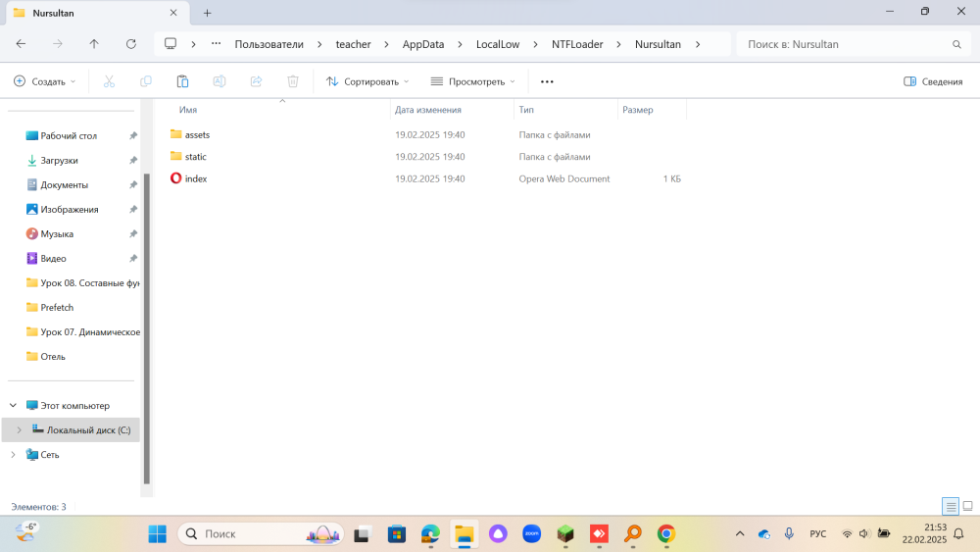Sort by Имя column header
980x552 pixels.
pyautogui.click(x=188, y=110)
